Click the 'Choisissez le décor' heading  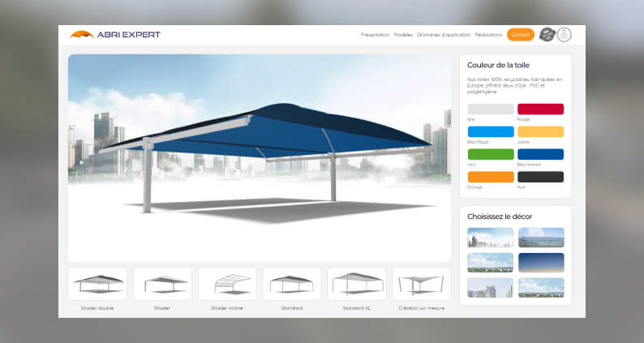click(x=500, y=217)
